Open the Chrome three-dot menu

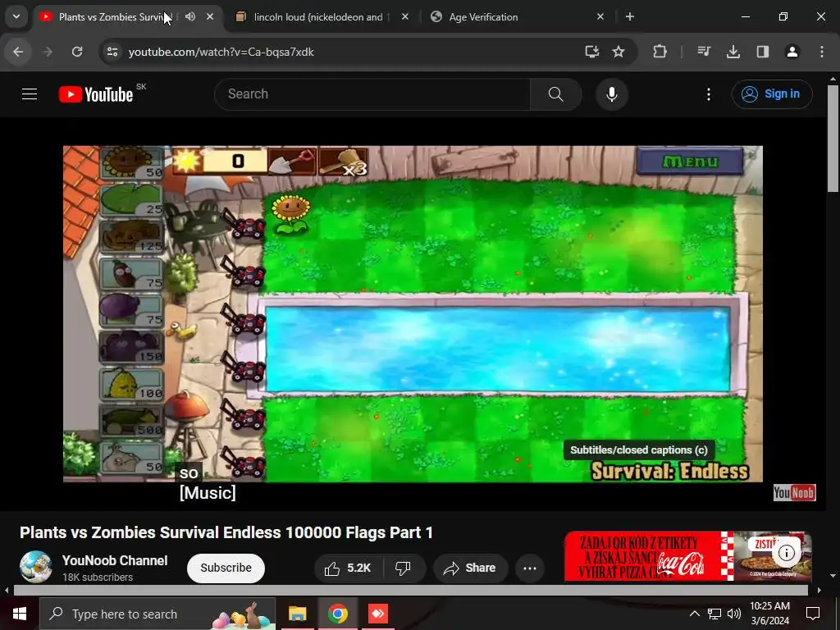click(x=822, y=52)
